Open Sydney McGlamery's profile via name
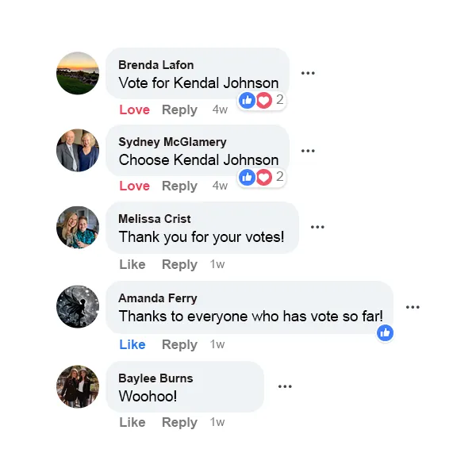The height and width of the screenshot is (476, 476). 172,142
